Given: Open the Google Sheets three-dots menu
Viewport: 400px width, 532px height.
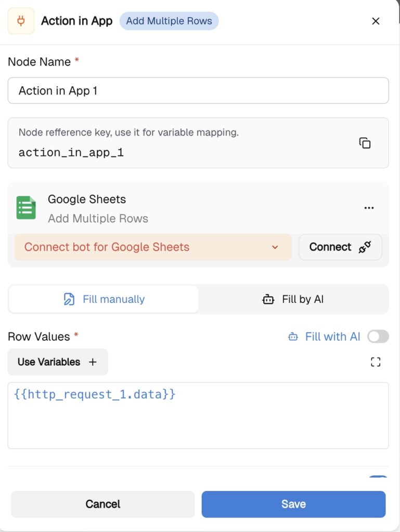Looking at the screenshot, I should click(369, 208).
